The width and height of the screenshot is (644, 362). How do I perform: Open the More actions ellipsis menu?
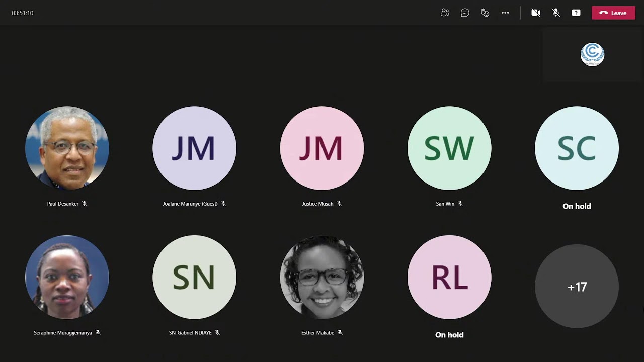coord(505,13)
